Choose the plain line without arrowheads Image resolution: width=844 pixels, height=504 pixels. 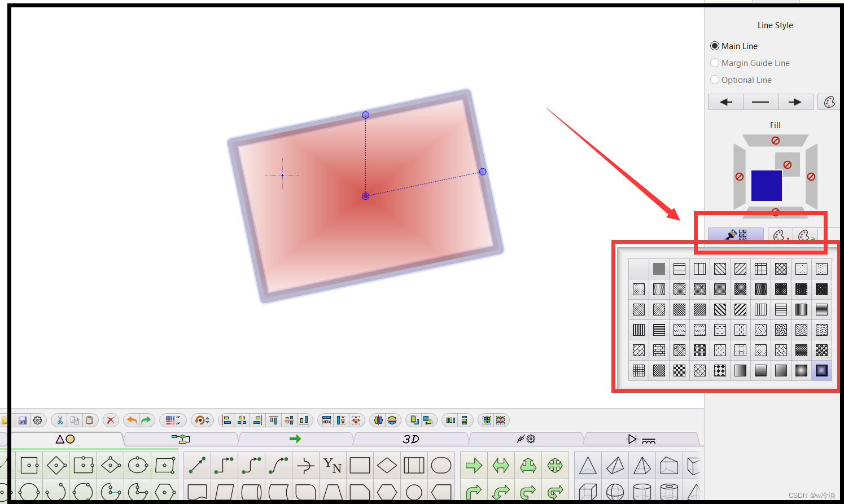tap(760, 102)
